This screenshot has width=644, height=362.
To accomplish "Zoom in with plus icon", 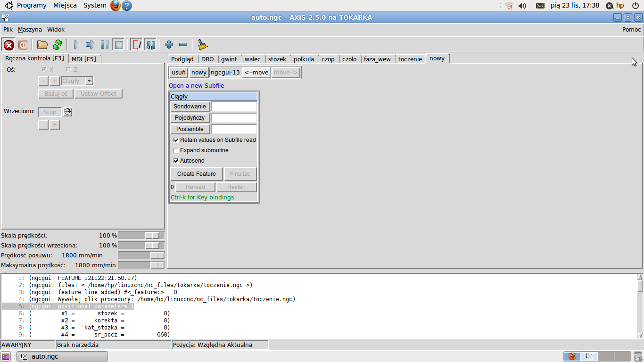I will point(169,45).
